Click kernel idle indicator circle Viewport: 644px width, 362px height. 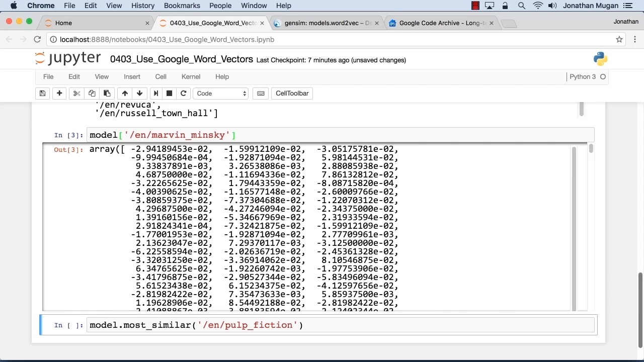(603, 76)
